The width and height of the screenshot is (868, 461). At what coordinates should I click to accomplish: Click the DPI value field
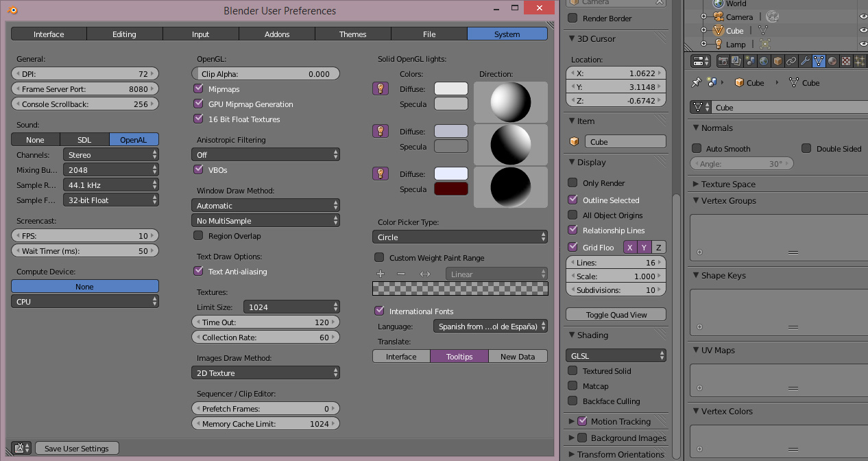click(85, 74)
